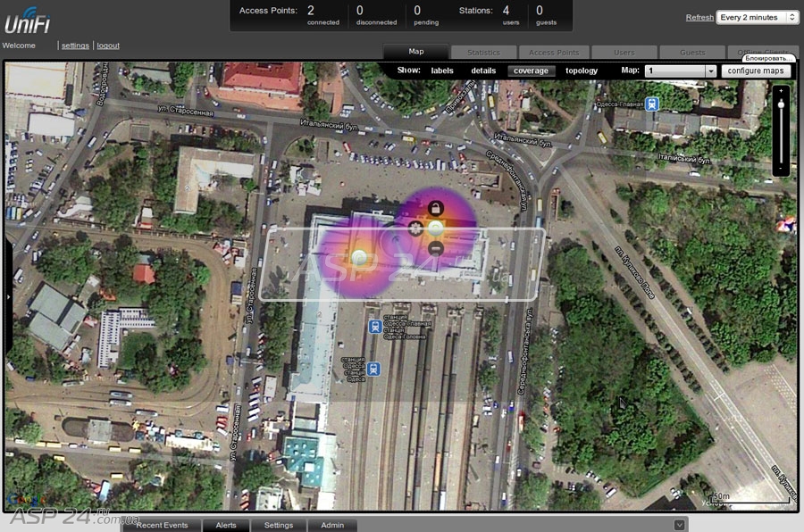Toggle the details display option
The width and height of the screenshot is (804, 532).
click(x=483, y=71)
